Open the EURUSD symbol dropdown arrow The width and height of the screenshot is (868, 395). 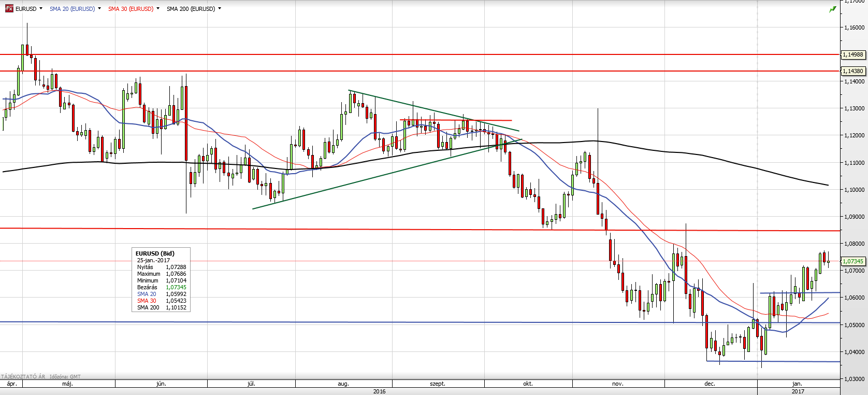(x=41, y=9)
